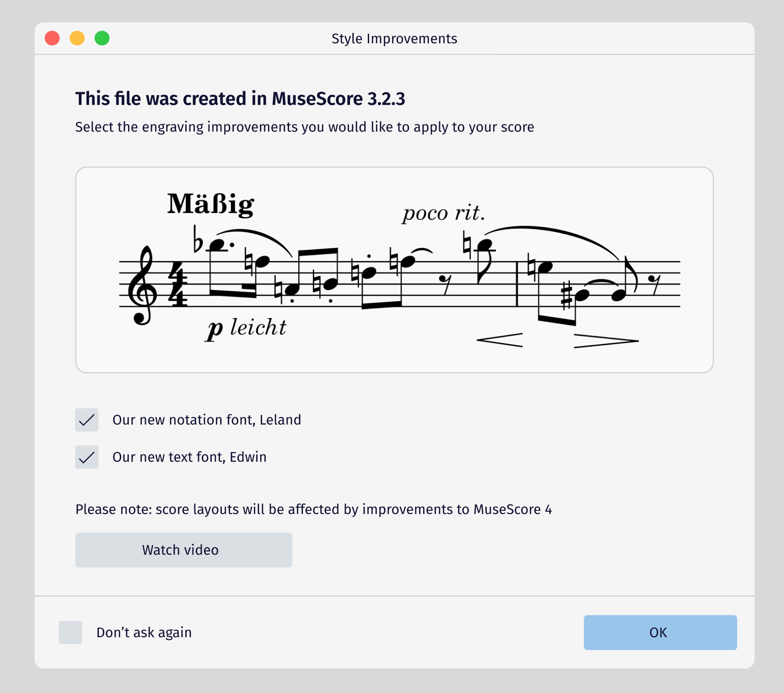Click the poco rit. text marking
This screenshot has height=693, width=784.
444,212
